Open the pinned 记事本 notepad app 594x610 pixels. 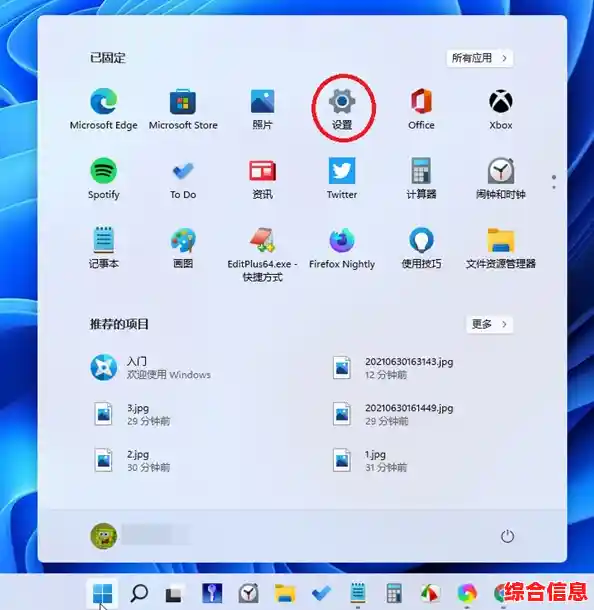pos(103,248)
